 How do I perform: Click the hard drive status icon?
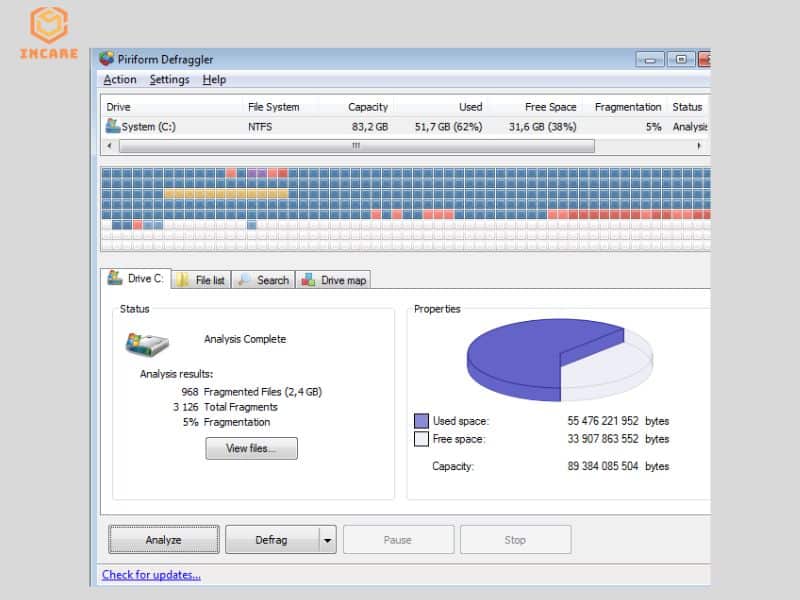[147, 344]
